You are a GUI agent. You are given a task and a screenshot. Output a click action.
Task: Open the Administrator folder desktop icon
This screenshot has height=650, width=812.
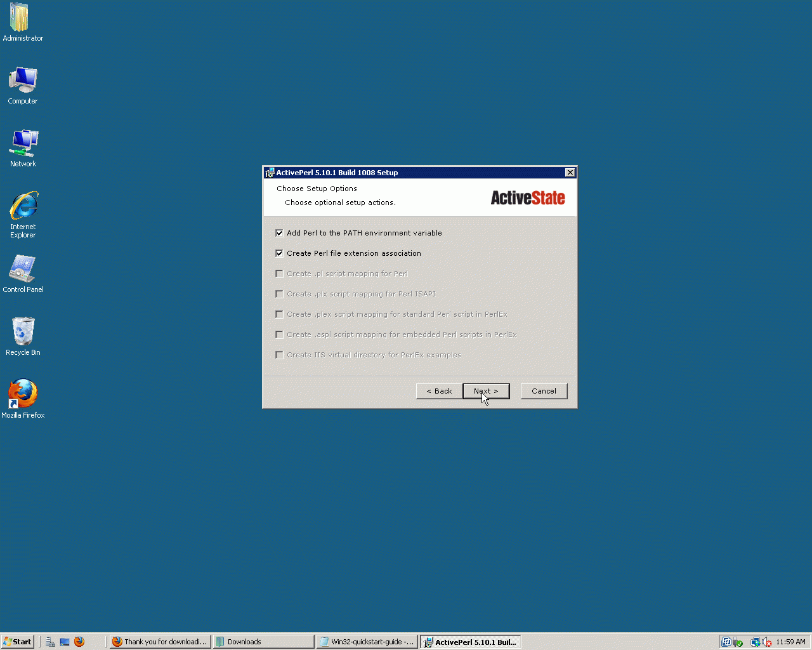coord(23,22)
